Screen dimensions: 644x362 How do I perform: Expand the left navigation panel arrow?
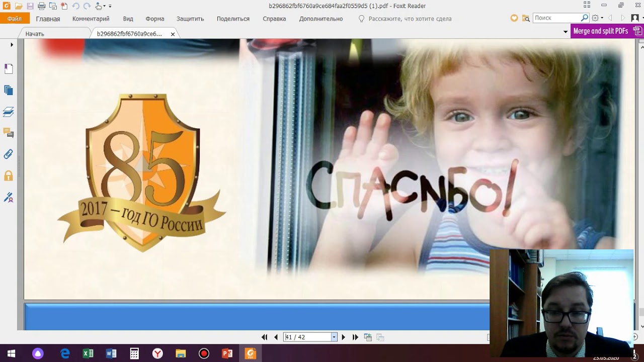coord(12,45)
